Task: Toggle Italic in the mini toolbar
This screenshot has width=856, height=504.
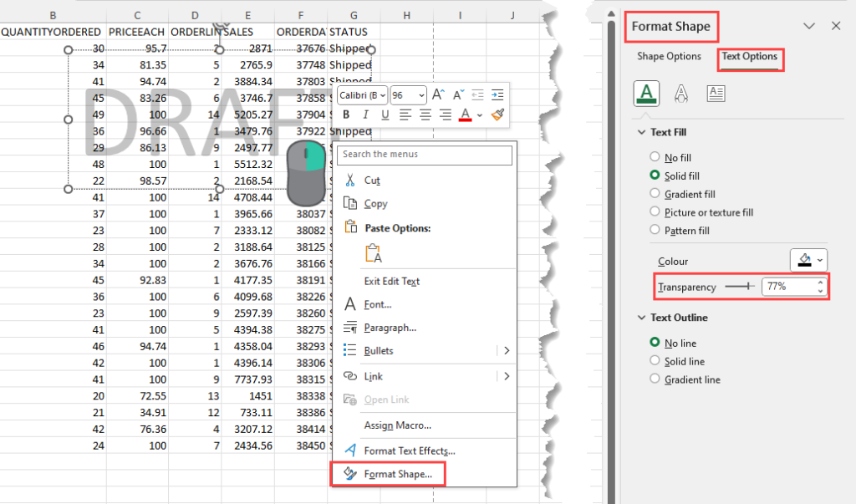Action: point(366,115)
